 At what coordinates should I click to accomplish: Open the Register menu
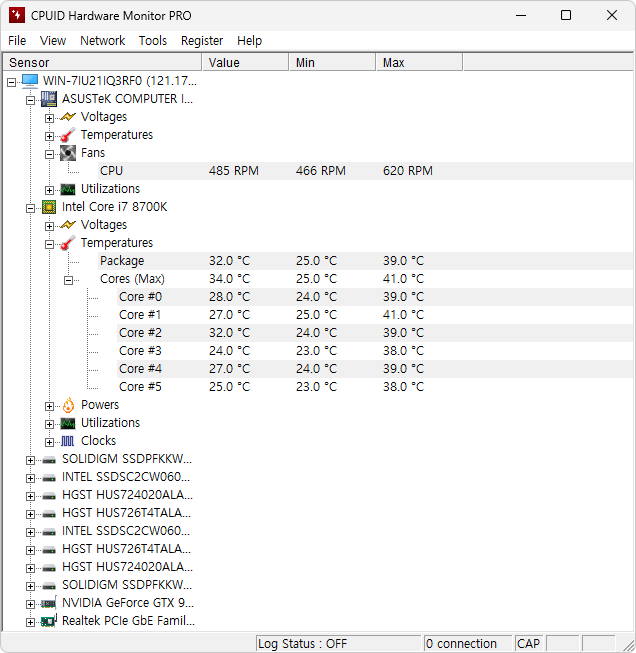pyautogui.click(x=202, y=41)
